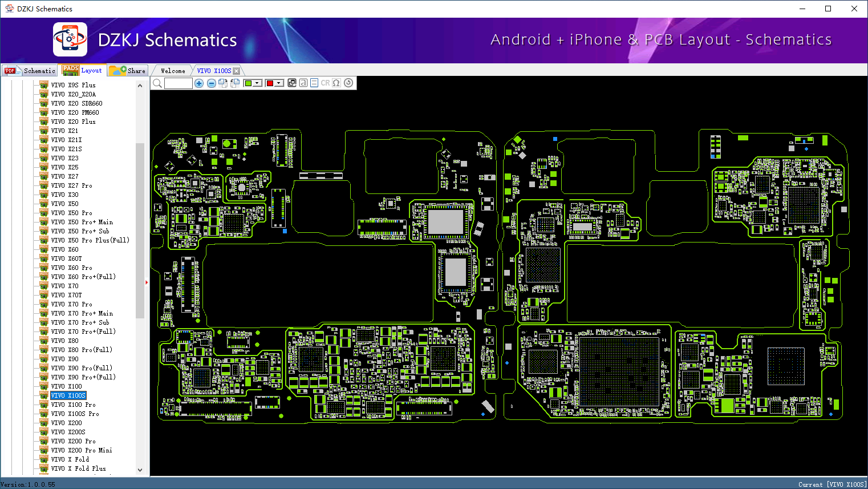Select VIVO X60T in the list
Image resolution: width=868 pixels, height=489 pixels.
coord(66,258)
